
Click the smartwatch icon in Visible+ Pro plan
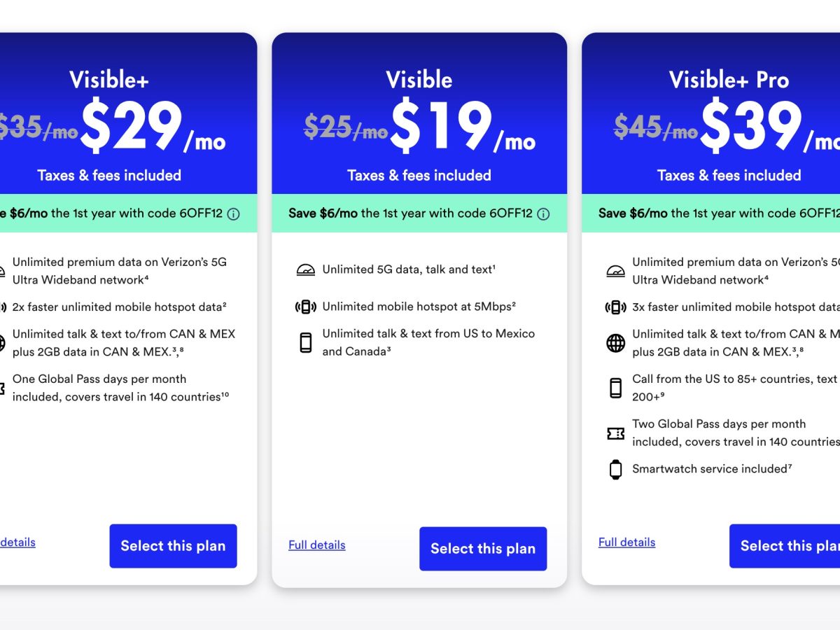[x=615, y=469]
